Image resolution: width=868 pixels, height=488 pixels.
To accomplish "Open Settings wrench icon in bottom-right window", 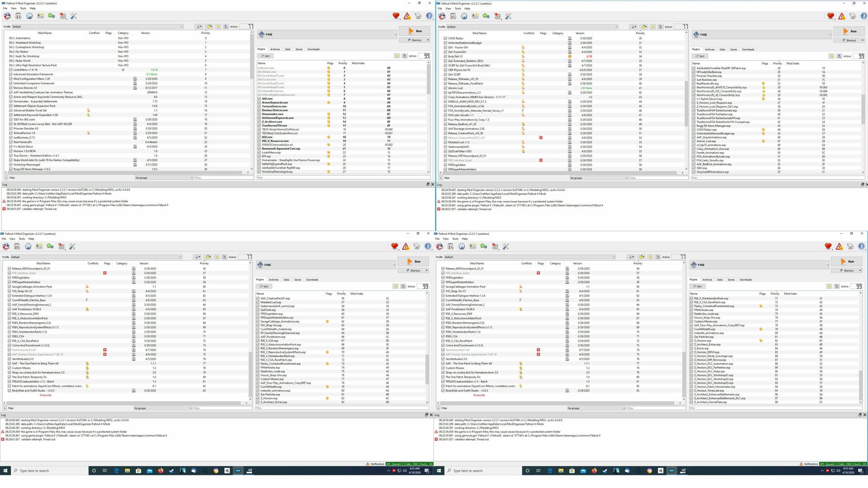I will point(506,247).
